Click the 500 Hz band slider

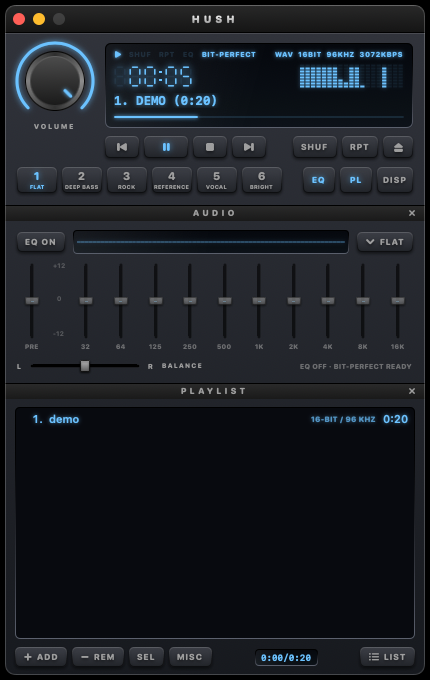click(225, 301)
